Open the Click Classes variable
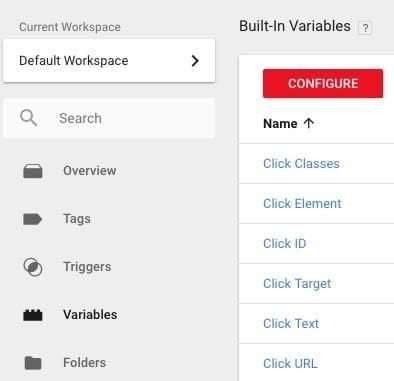This screenshot has height=381, width=394. pyautogui.click(x=301, y=164)
